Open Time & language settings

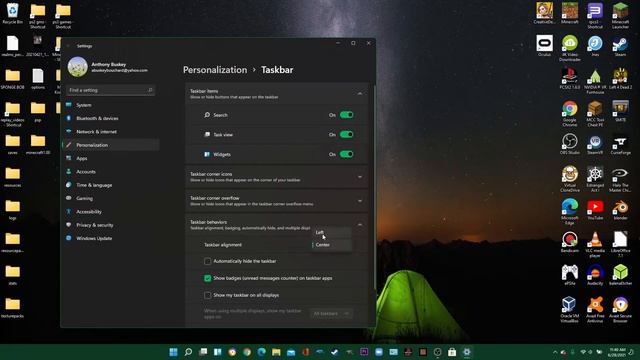click(x=111, y=185)
